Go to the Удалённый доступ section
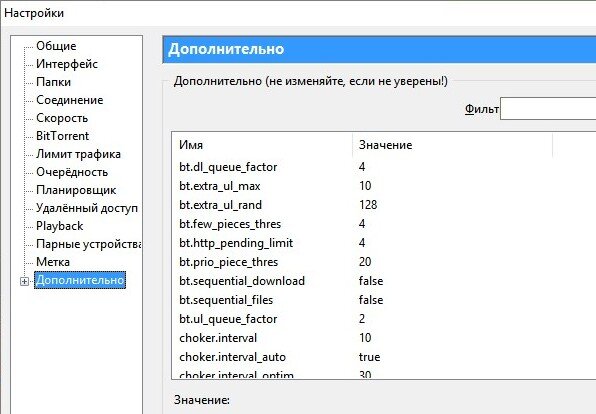Viewport: 596px width, 414px height. point(87,208)
